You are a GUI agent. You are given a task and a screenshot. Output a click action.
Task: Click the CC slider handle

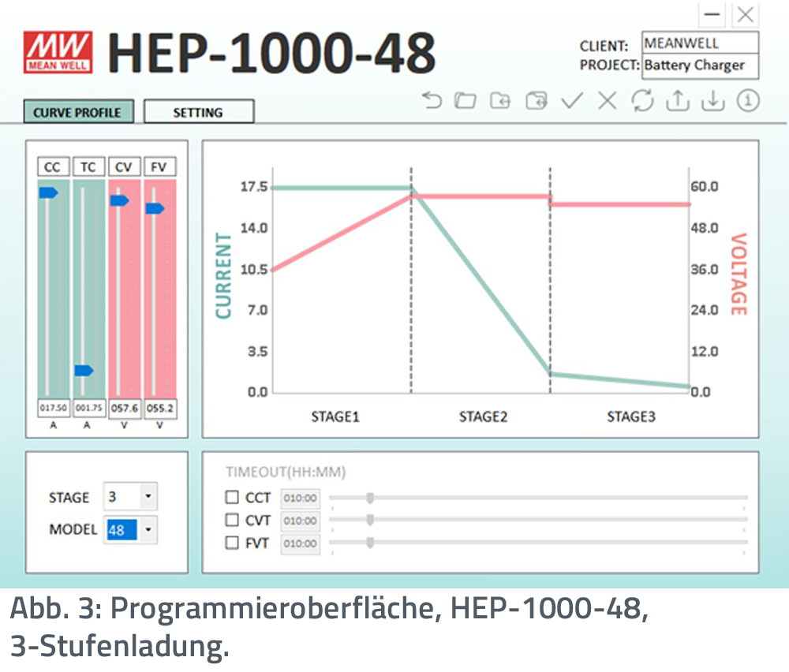click(48, 192)
